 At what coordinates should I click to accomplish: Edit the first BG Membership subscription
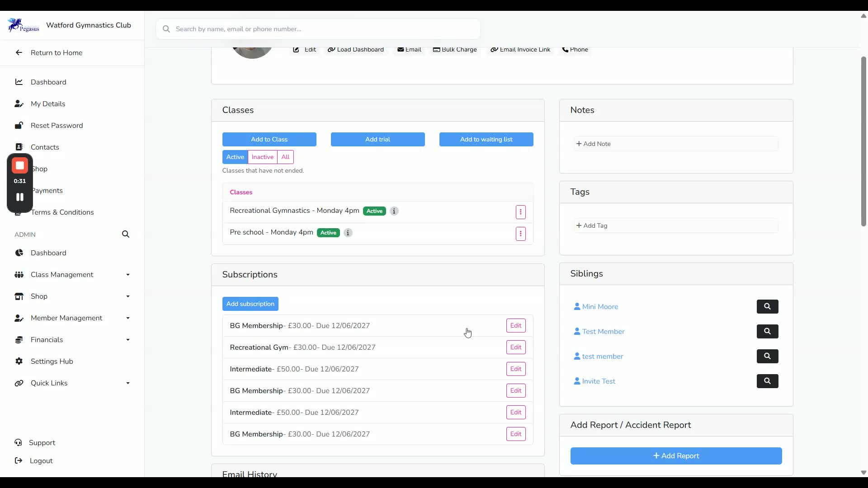(516, 325)
